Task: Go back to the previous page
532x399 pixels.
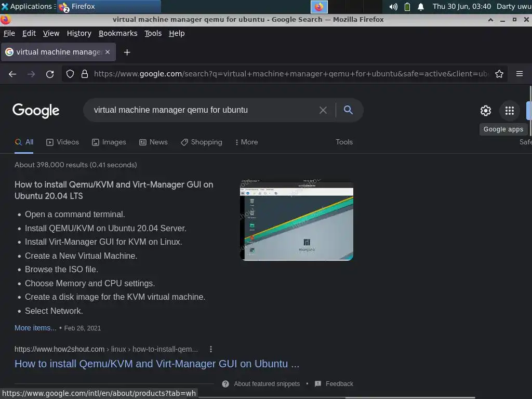Action: click(12, 74)
